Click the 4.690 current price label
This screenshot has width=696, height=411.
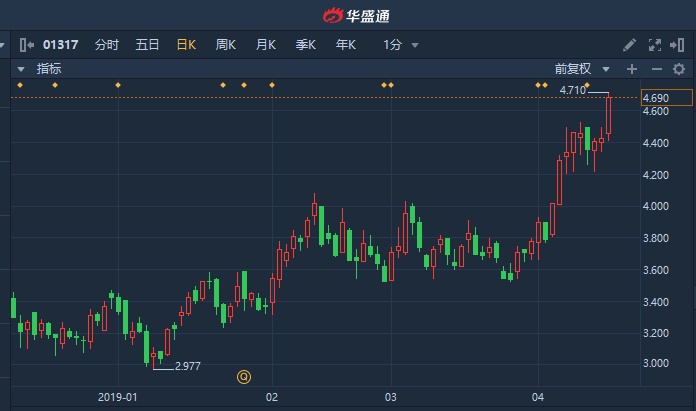point(666,98)
